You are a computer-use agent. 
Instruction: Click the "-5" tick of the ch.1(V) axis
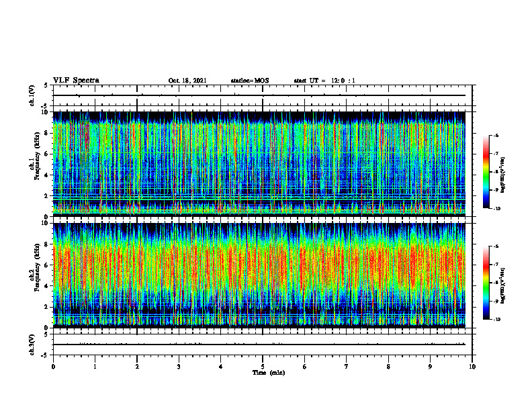pyautogui.click(x=45, y=106)
